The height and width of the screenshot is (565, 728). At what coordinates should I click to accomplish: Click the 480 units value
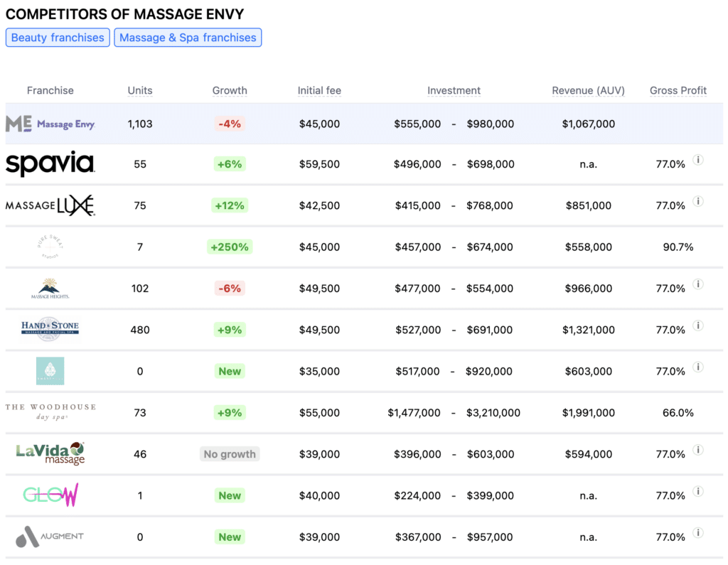coord(140,330)
